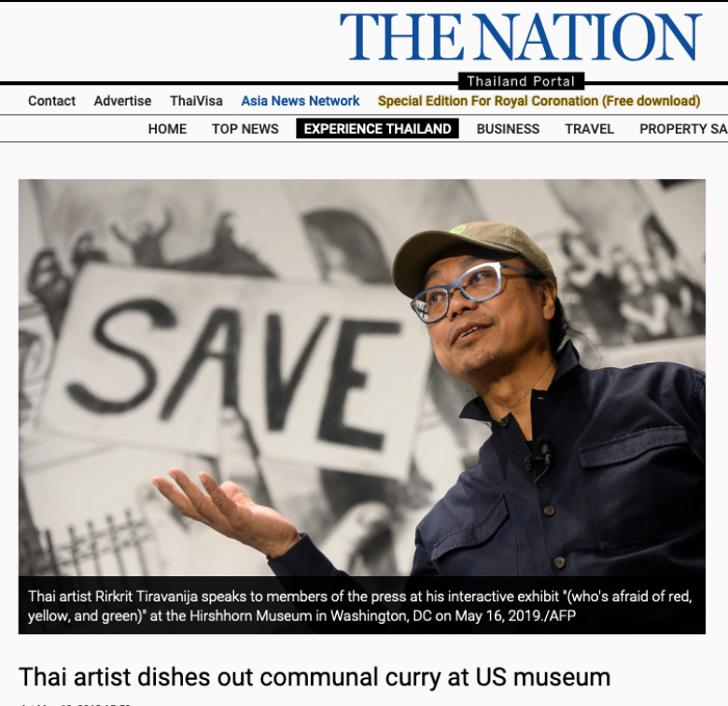728x706 pixels.
Task: Open Asia News Network link
Action: click(301, 101)
